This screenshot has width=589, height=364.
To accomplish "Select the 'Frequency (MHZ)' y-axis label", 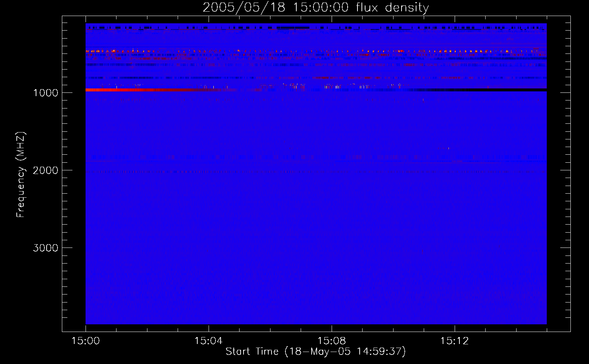I will tap(21, 175).
